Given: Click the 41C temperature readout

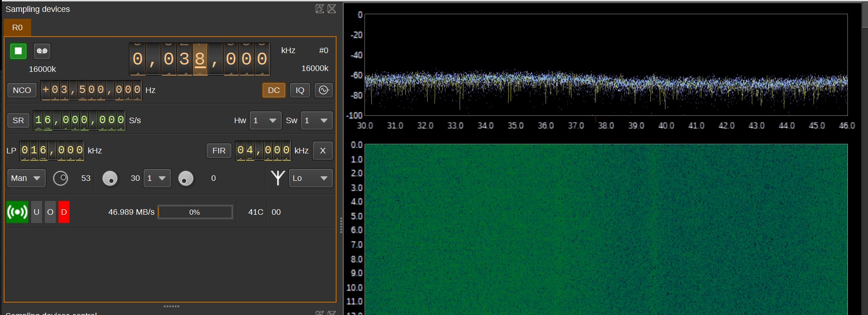Looking at the screenshot, I should (x=256, y=212).
